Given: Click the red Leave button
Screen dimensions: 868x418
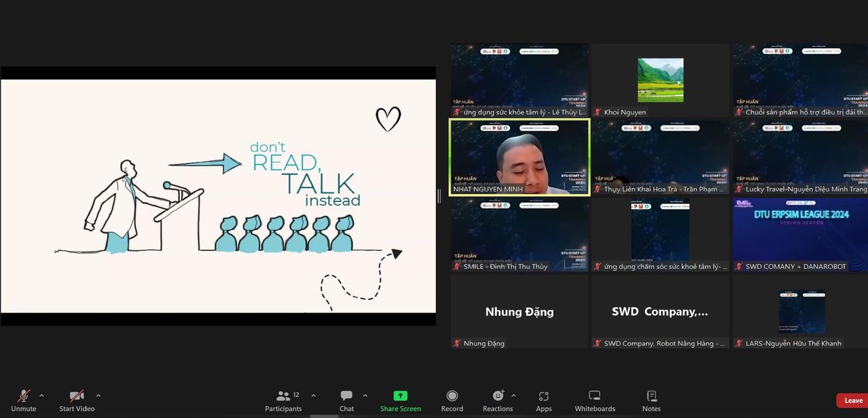Looking at the screenshot, I should pyautogui.click(x=853, y=401).
